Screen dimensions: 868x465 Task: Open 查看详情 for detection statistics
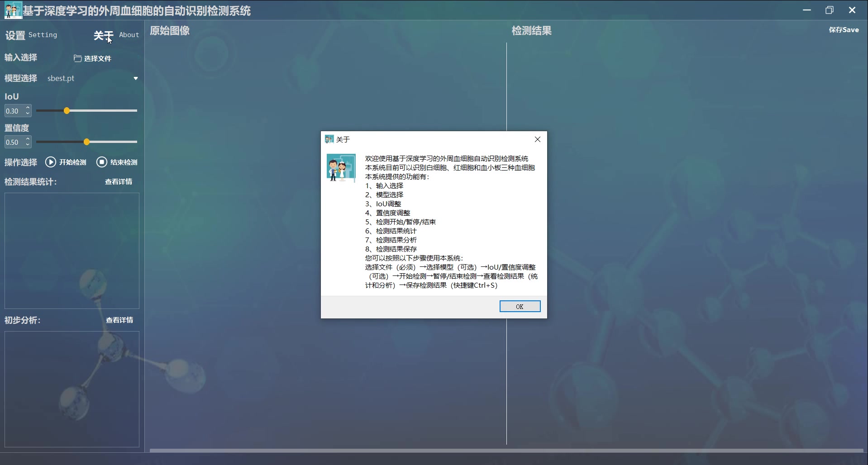(119, 182)
